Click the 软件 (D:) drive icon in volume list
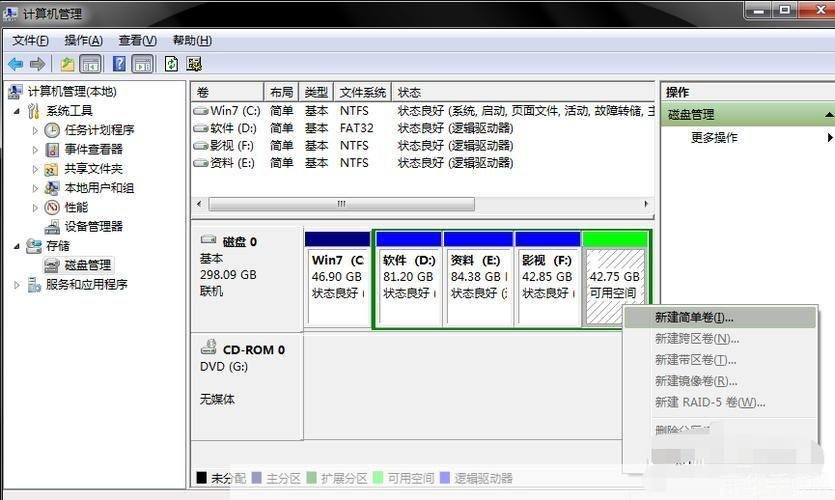Image resolution: width=835 pixels, height=500 pixels. 201,128
